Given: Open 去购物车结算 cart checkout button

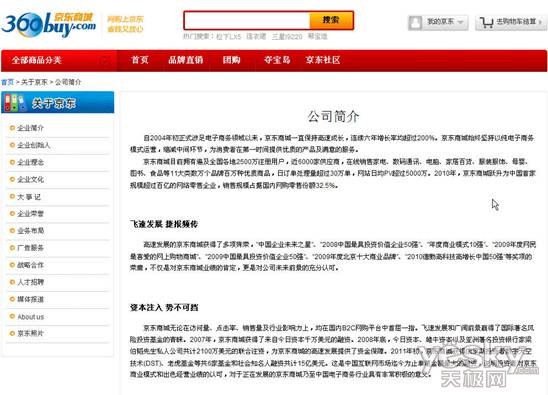Looking at the screenshot, I should pyautogui.click(x=510, y=23).
